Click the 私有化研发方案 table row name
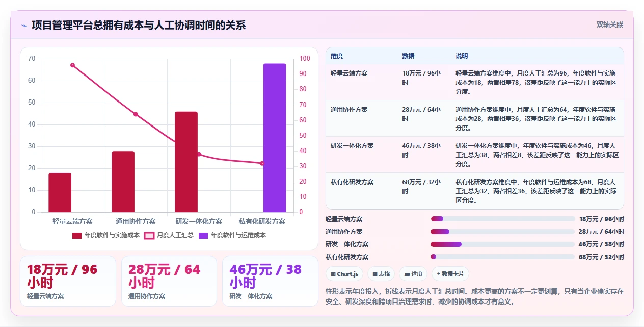This screenshot has width=644, height=327. [352, 182]
